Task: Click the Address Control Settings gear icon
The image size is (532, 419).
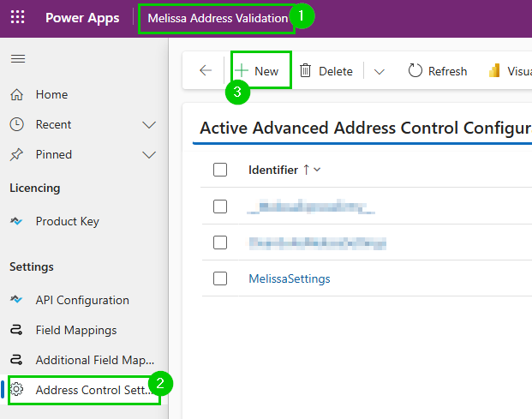Action: click(x=16, y=390)
